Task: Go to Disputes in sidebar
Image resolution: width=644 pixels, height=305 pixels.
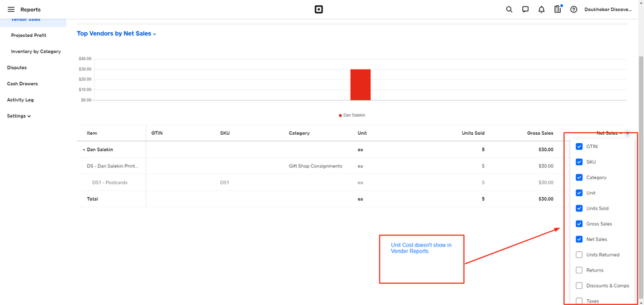Action: tap(17, 68)
